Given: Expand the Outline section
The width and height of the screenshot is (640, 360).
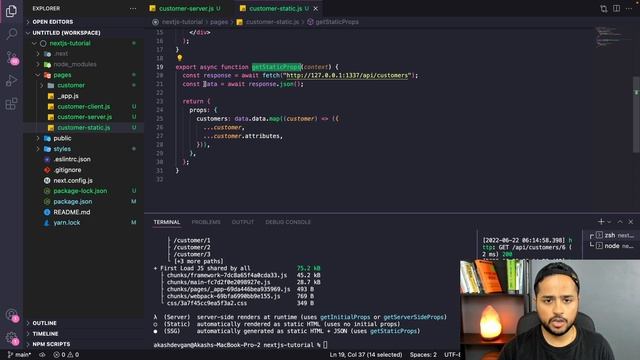Looking at the screenshot, I should tap(44, 323).
